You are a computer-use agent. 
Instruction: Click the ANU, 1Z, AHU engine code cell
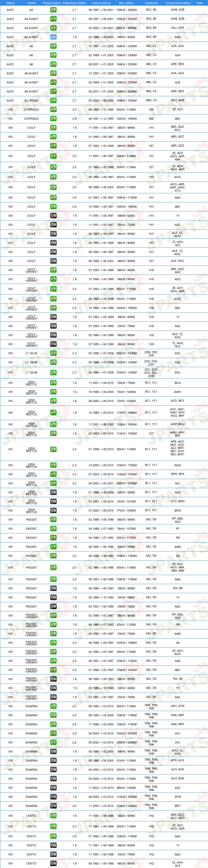click(x=177, y=752)
